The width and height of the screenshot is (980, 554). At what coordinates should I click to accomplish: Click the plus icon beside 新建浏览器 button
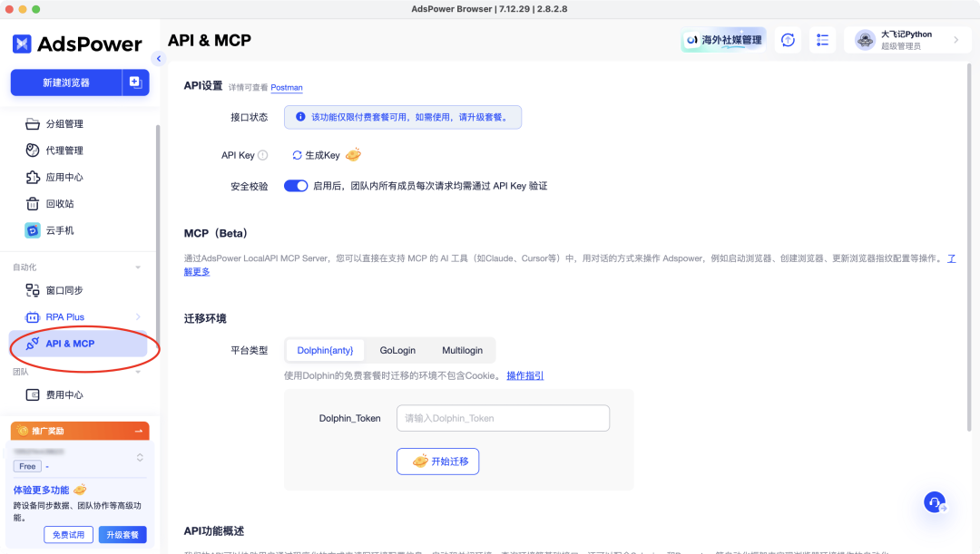[x=134, y=83]
